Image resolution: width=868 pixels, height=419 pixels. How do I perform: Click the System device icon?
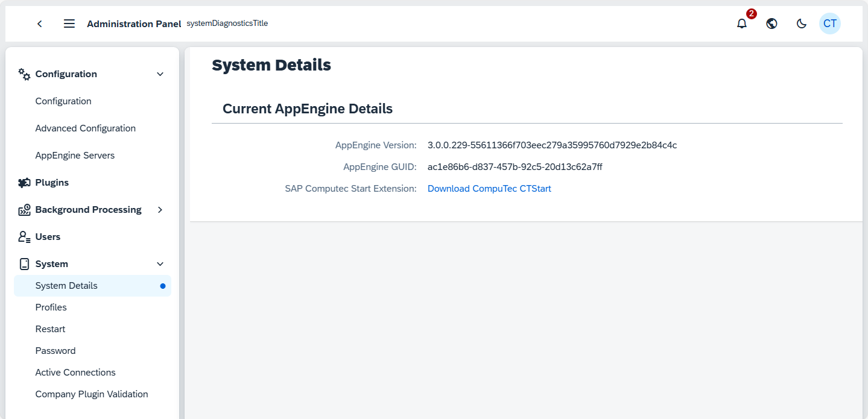pos(24,263)
